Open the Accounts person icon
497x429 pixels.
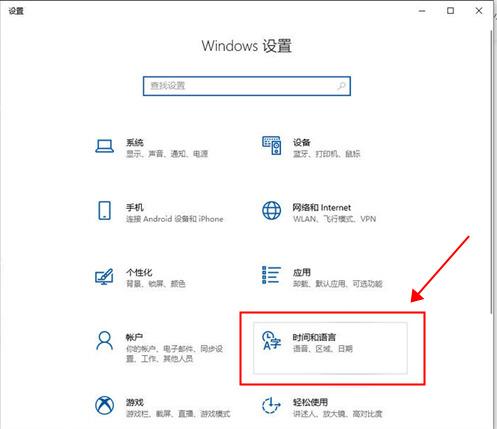[x=104, y=340]
